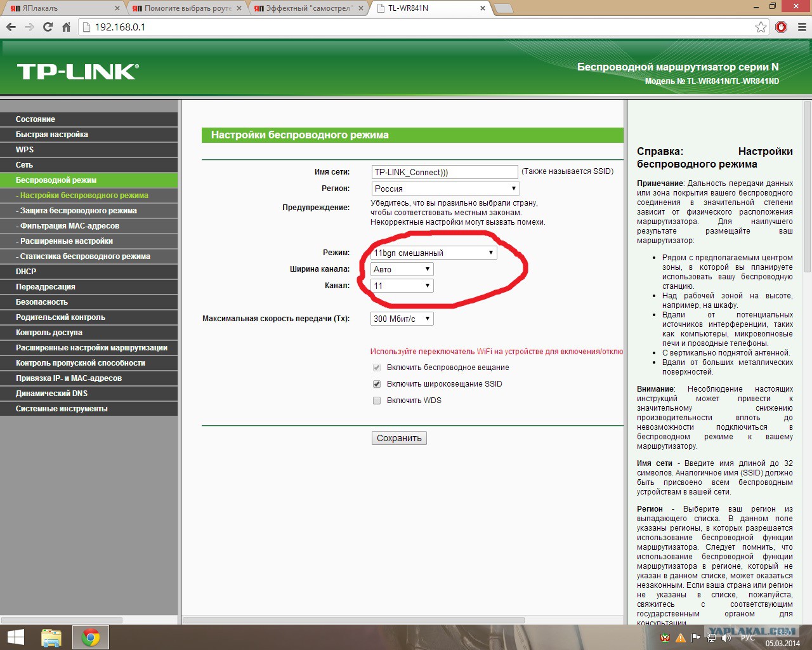Viewport: 812px width, 650px height.
Task: Open the Chrome hamburger menu
Action: click(802, 27)
